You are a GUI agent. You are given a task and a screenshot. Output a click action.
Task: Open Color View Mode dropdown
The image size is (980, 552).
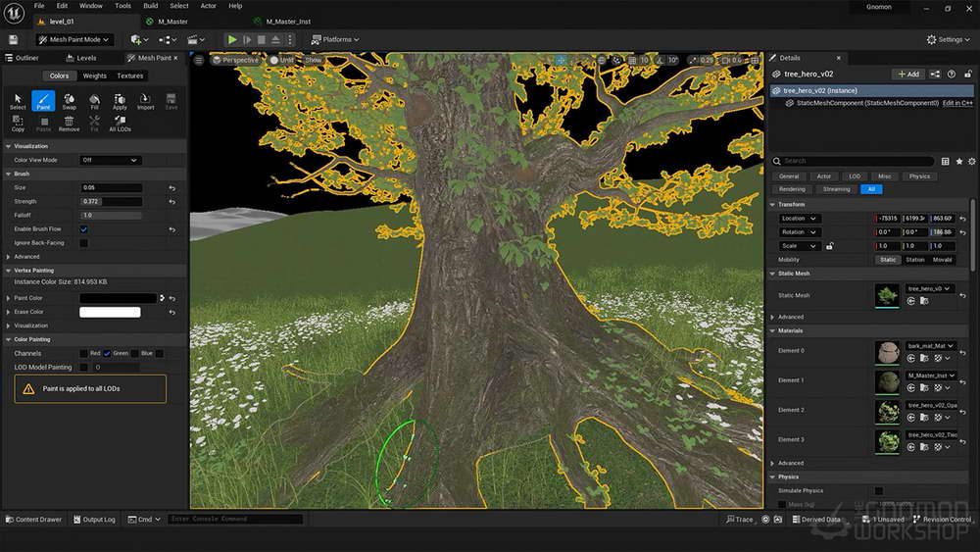click(110, 160)
